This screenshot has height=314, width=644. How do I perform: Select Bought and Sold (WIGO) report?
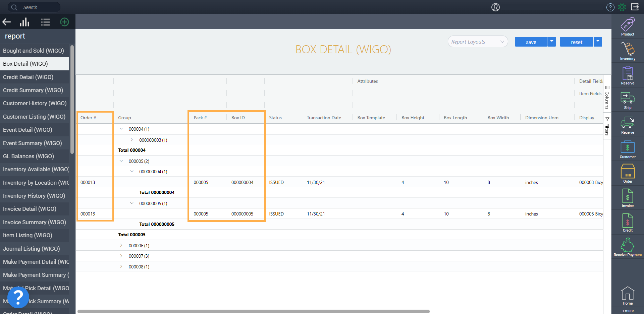click(x=34, y=51)
